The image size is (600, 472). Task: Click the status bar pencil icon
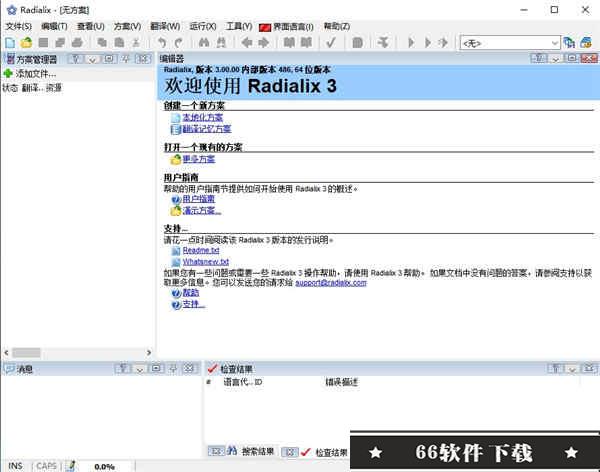tap(71, 466)
